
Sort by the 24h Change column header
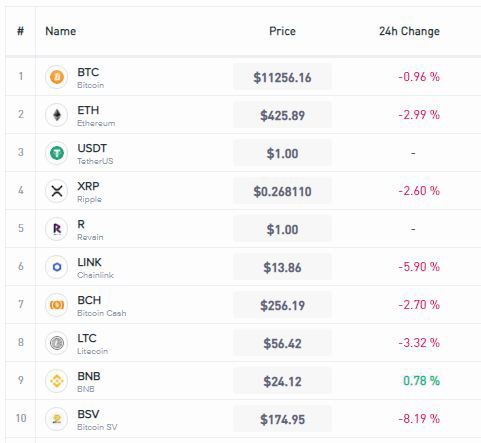point(409,32)
